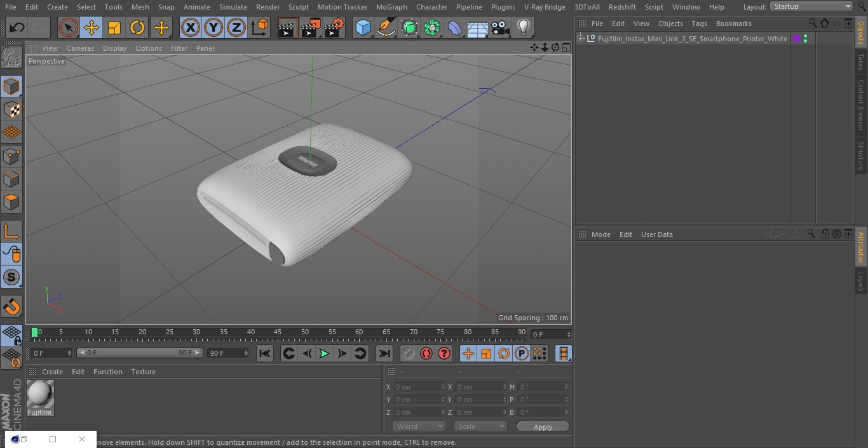Search in Object Manager

(813, 24)
